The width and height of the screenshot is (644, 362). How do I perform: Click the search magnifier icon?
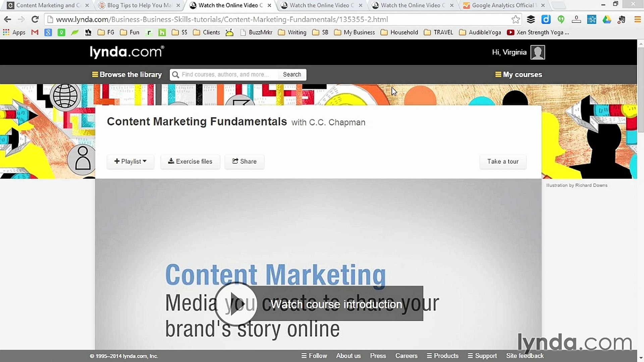(x=175, y=74)
